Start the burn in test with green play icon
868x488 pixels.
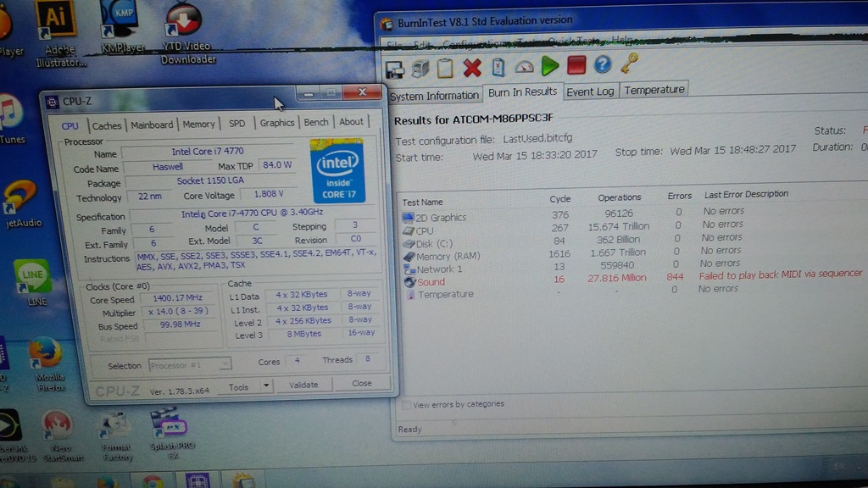coord(549,65)
